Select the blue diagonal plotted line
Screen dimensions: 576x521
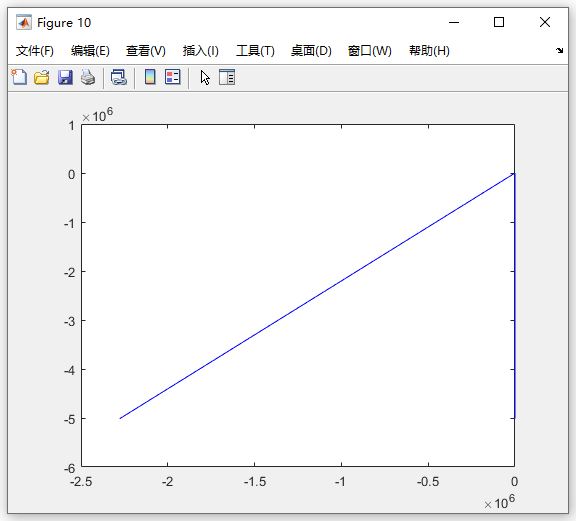[317, 296]
